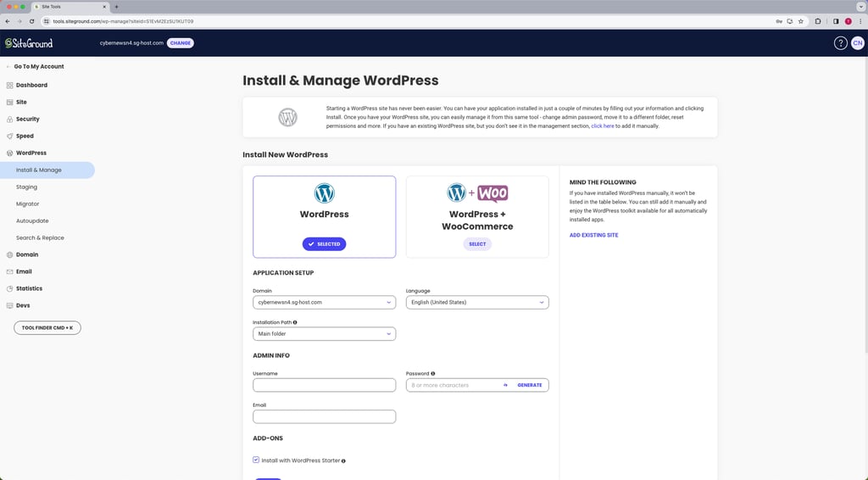Click SELECT on WordPress + WooCommerce card

[477, 244]
